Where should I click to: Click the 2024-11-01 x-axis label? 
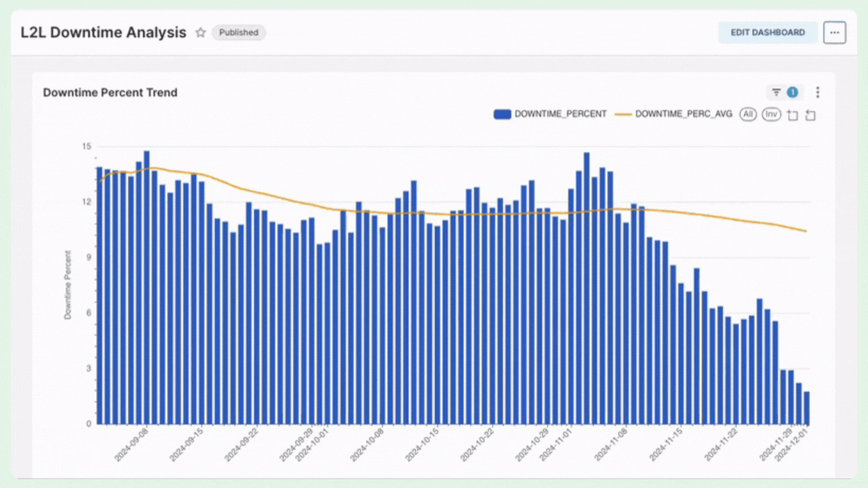coord(556,445)
